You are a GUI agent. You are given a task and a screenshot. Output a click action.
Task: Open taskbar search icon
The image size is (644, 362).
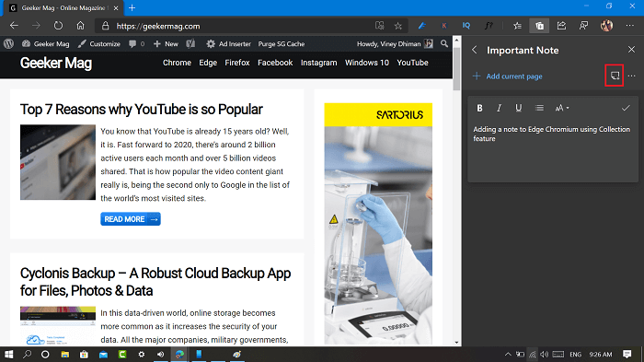tap(27, 355)
